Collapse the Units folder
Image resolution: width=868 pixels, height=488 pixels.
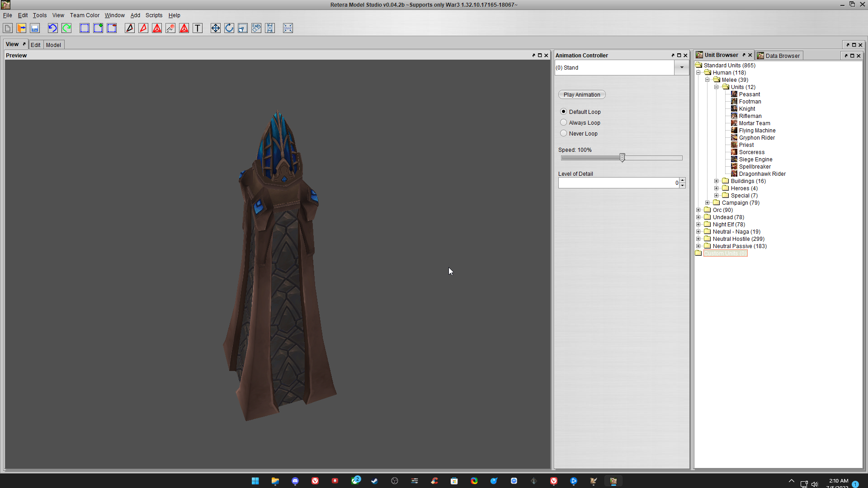(x=717, y=87)
